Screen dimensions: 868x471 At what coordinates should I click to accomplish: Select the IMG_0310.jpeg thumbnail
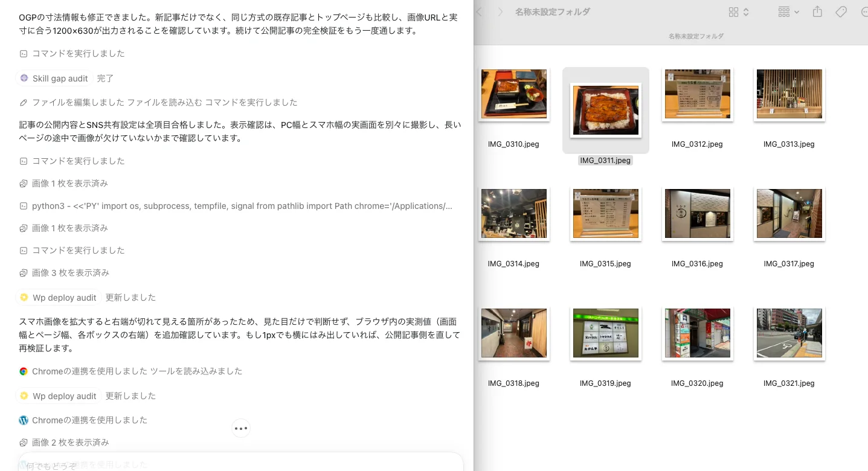click(513, 94)
